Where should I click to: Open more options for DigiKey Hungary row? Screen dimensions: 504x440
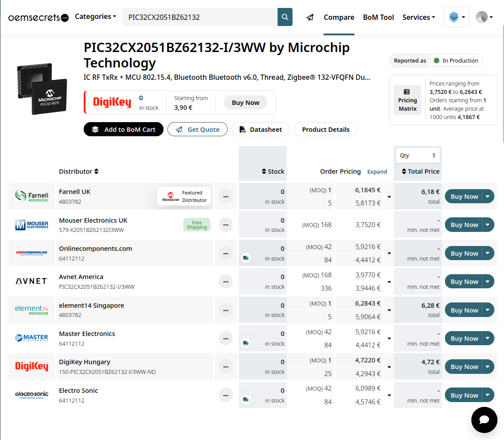(226, 367)
